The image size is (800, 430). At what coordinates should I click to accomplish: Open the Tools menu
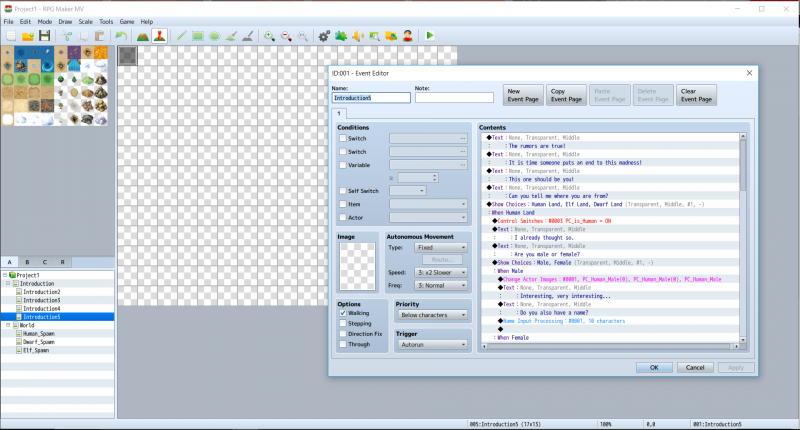(x=106, y=21)
